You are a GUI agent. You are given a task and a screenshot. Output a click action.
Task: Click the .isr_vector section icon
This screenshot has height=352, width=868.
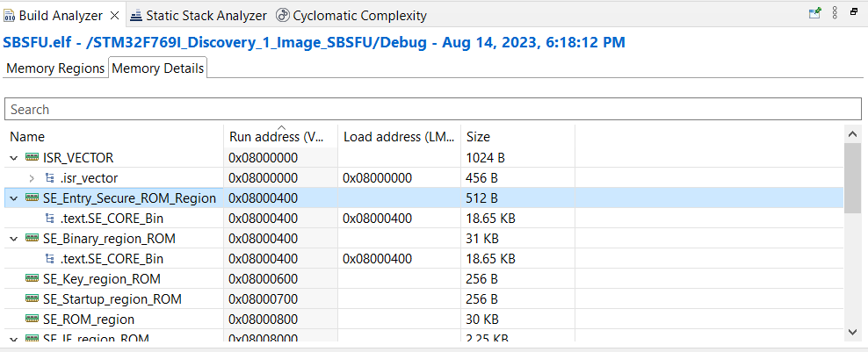pyautogui.click(x=50, y=178)
